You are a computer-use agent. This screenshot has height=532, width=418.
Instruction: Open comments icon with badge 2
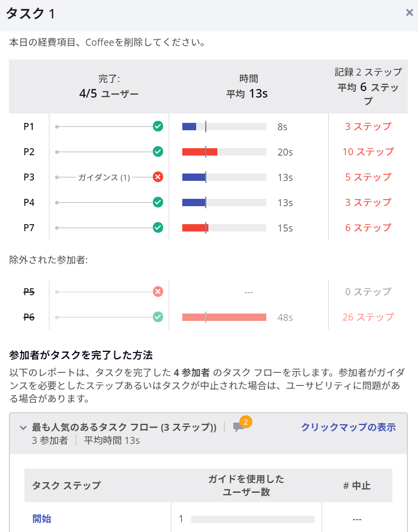(239, 427)
